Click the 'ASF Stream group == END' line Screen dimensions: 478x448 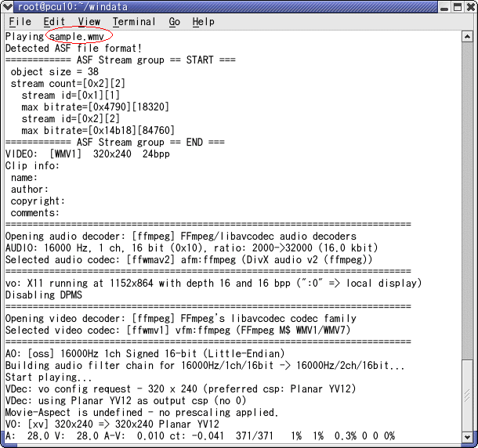coord(115,143)
